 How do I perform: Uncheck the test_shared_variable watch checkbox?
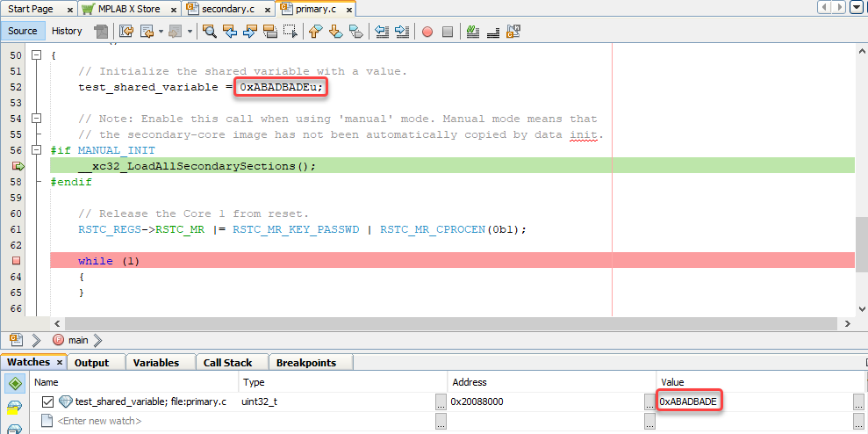click(48, 401)
